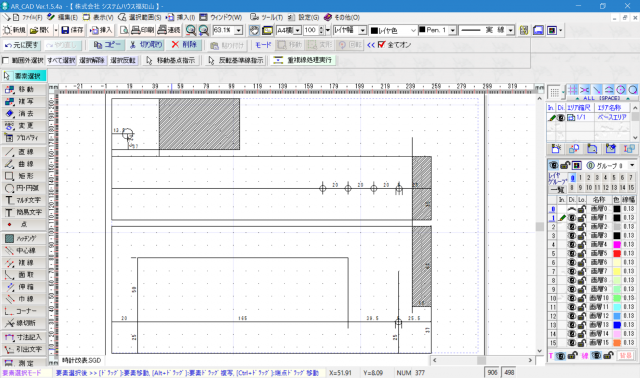This screenshot has height=378, width=640.
Task: Toggle visibility eye for 画層2
Action: (x=572, y=227)
